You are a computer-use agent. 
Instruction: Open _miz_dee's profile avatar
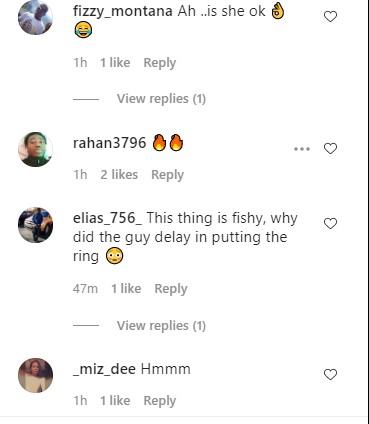pyautogui.click(x=35, y=375)
